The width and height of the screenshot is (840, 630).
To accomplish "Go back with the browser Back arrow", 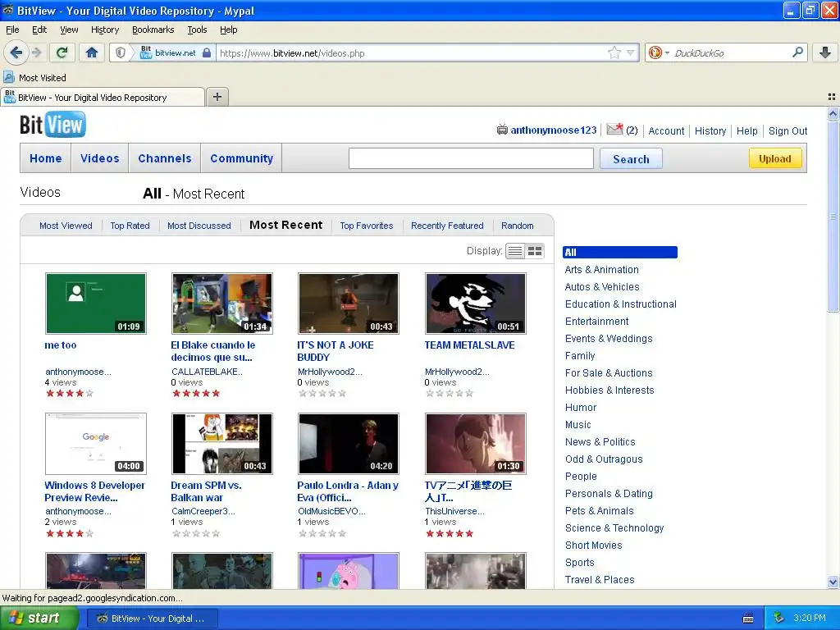I will pyautogui.click(x=16, y=52).
